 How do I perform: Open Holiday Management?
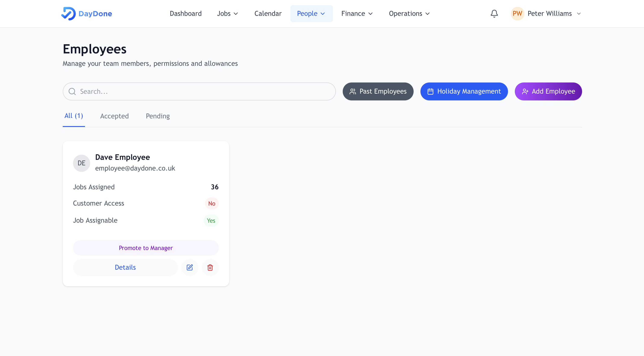click(464, 92)
